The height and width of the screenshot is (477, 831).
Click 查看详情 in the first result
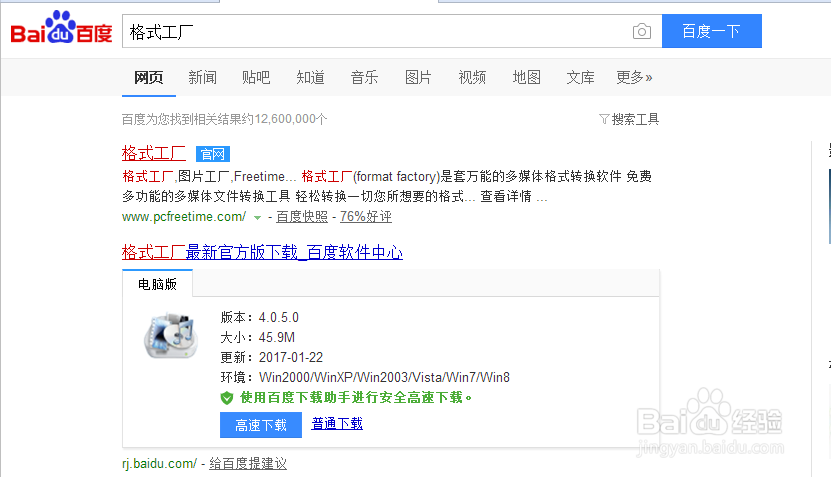[506, 197]
